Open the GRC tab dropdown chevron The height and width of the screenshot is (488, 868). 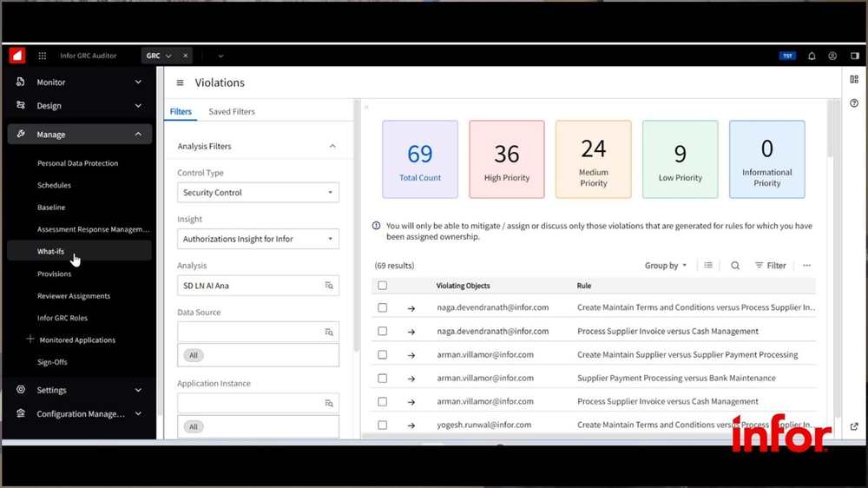(168, 56)
